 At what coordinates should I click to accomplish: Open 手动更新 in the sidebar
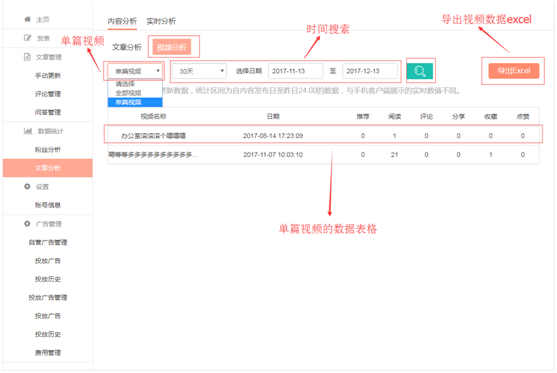48,75
